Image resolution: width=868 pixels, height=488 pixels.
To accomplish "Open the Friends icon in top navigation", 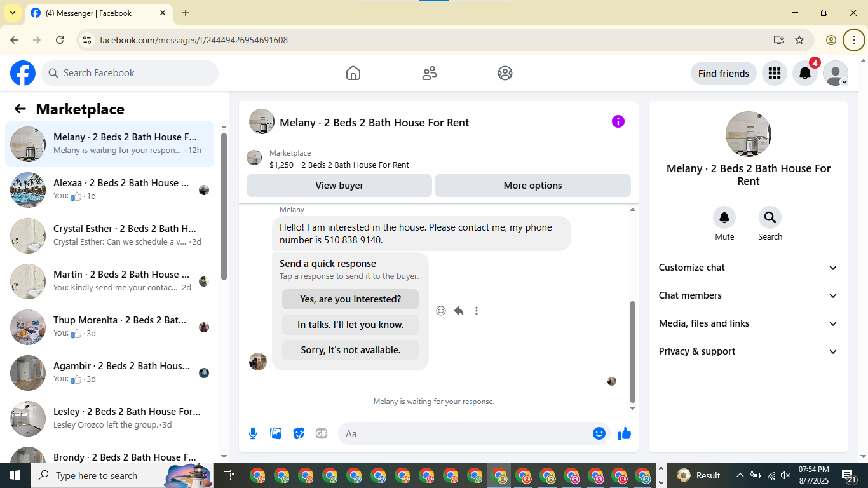I will (x=430, y=73).
